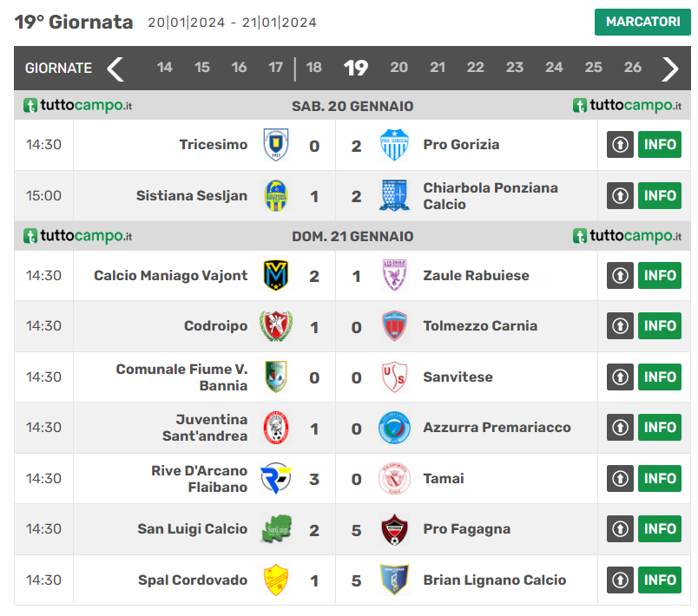
Task: Click the Pro Fagagna team crest
Action: click(394, 528)
